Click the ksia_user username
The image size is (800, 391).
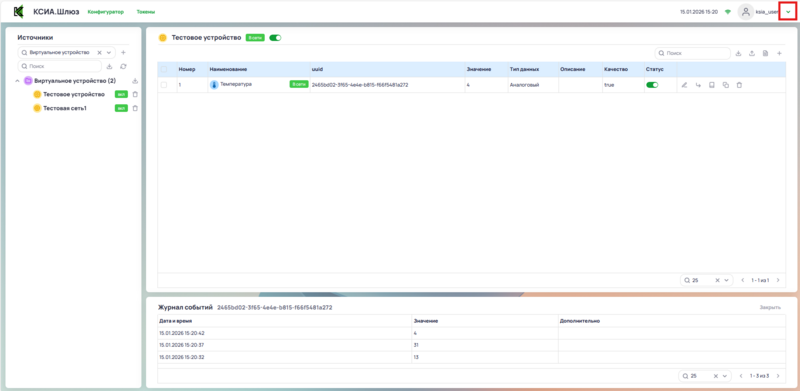coord(766,12)
